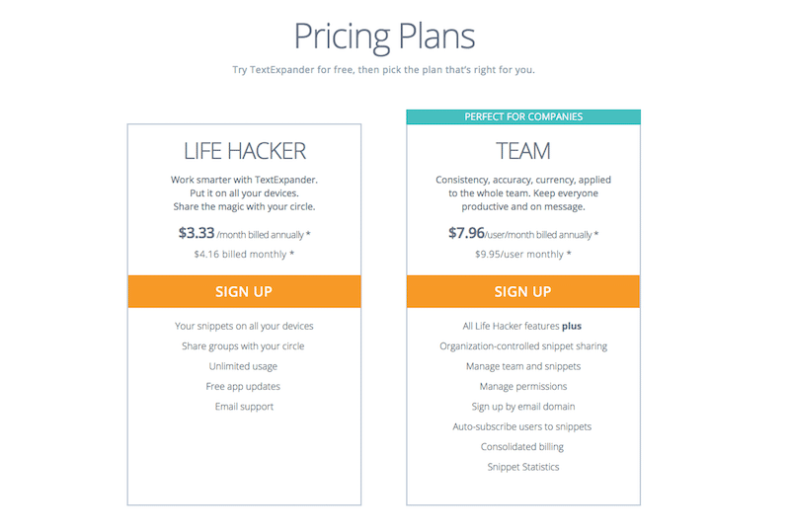Click the 'Email support' feature text
Screen dimensions: 790x532
(244, 407)
